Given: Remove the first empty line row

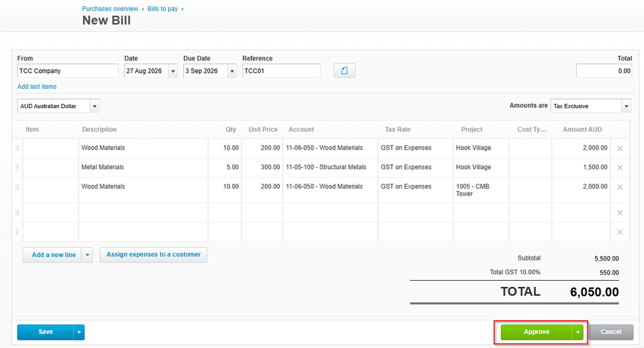Looking at the screenshot, I should click(619, 213).
